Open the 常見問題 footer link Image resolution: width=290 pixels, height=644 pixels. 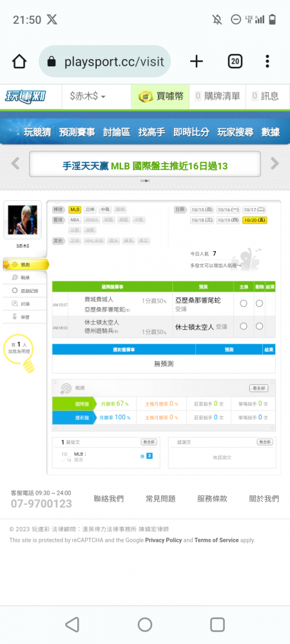click(160, 498)
